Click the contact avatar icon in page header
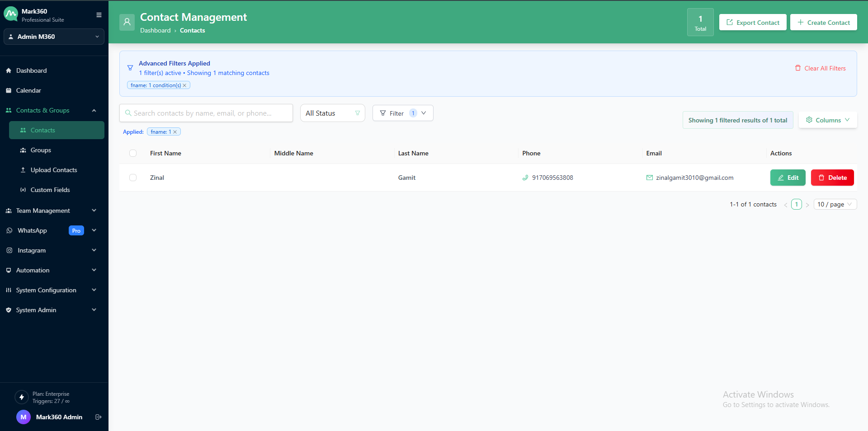868x431 pixels. [x=127, y=22]
